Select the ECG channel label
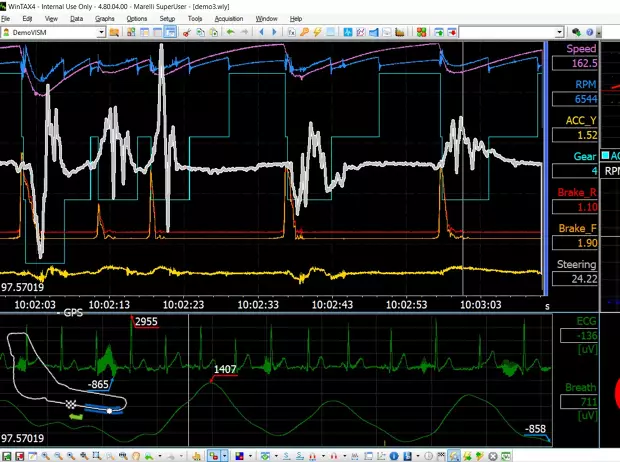This screenshot has width=620, height=462. click(x=586, y=321)
